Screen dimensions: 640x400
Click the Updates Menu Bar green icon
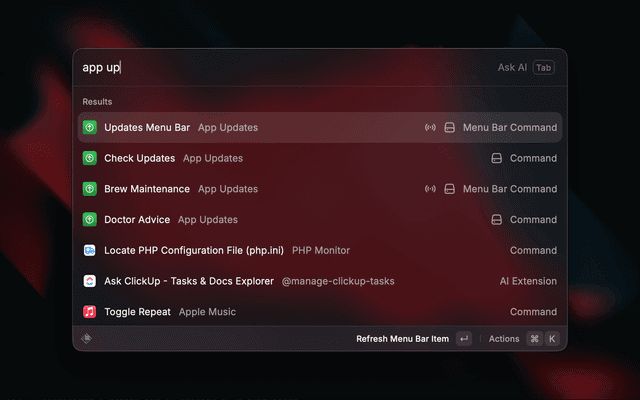coord(89,127)
